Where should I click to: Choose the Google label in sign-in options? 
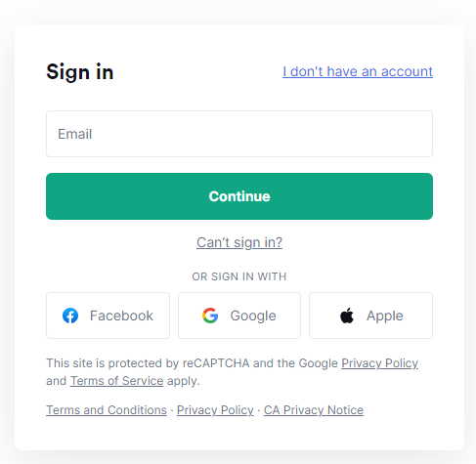(253, 316)
